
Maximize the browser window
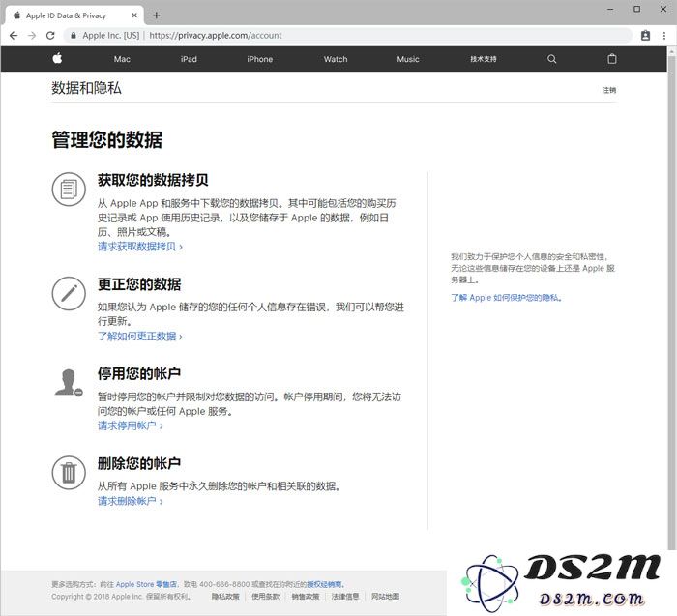(x=636, y=9)
